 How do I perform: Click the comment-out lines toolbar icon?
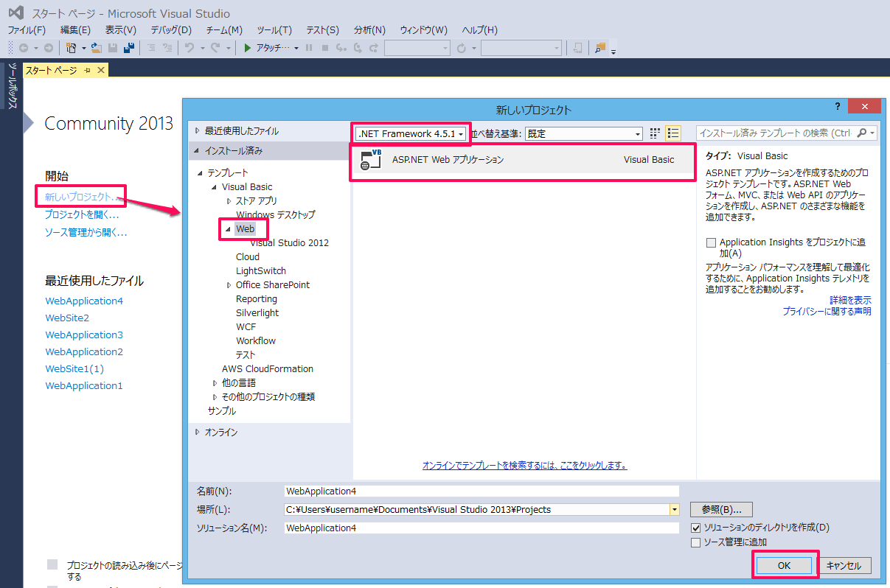click(x=150, y=47)
